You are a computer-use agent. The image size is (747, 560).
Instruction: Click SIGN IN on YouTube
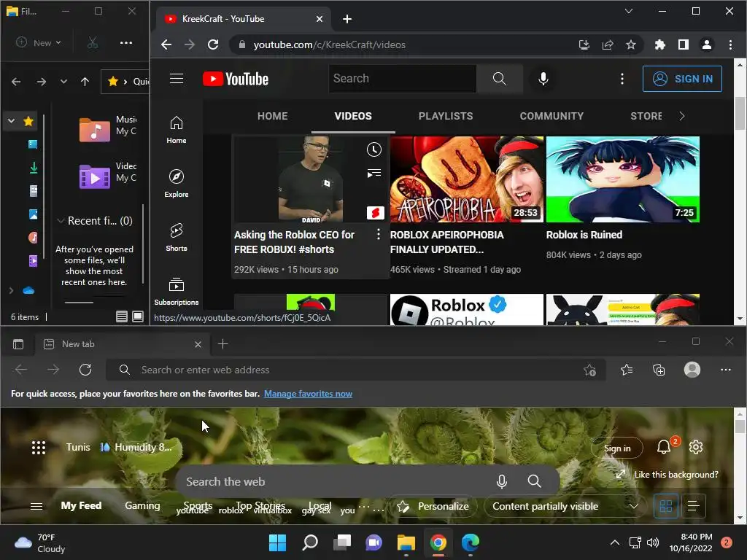(x=682, y=79)
